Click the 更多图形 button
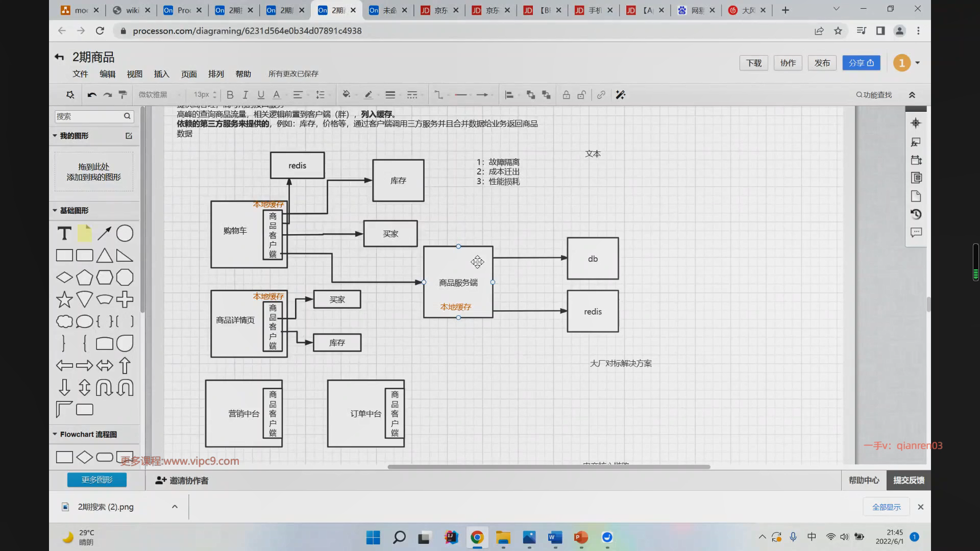The height and width of the screenshot is (551, 980). (x=97, y=480)
